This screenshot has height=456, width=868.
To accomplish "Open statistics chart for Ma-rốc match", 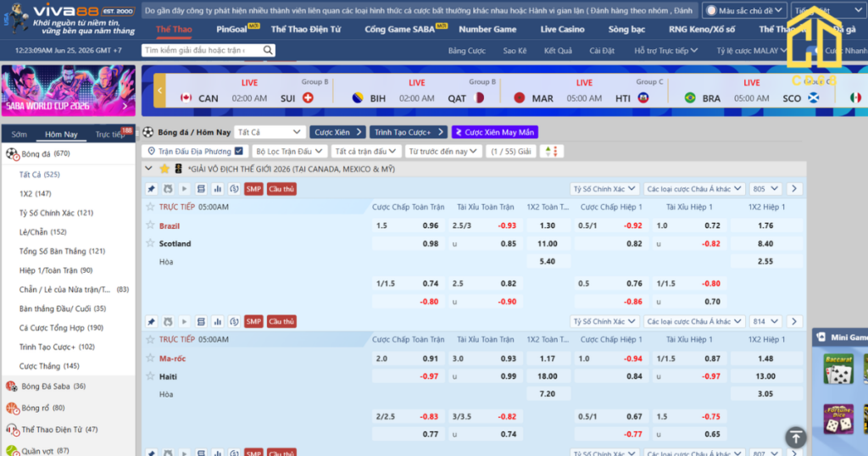I will pyautogui.click(x=218, y=321).
